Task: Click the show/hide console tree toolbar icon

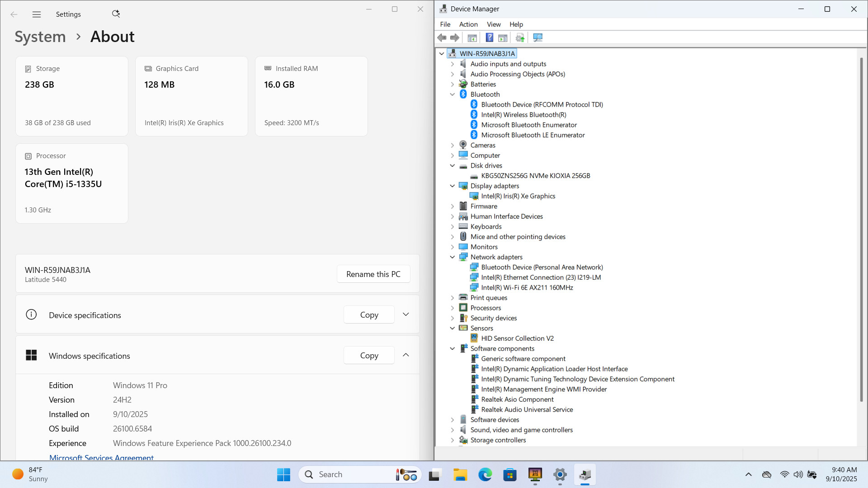Action: [x=472, y=38]
